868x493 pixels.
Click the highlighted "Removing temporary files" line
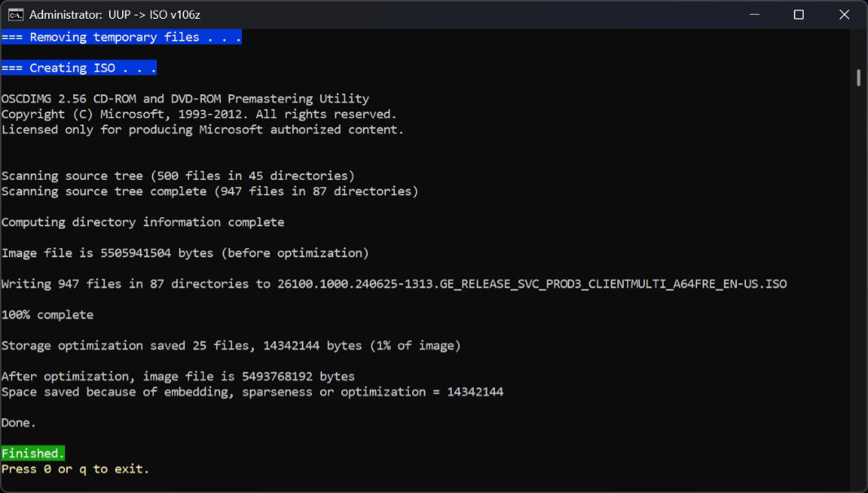121,37
